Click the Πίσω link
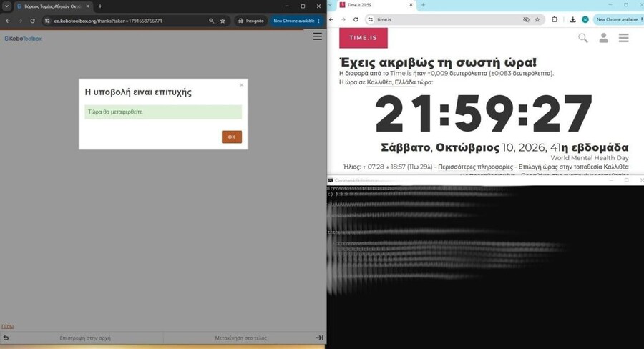Screen dimensions: 644x349 [7, 326]
